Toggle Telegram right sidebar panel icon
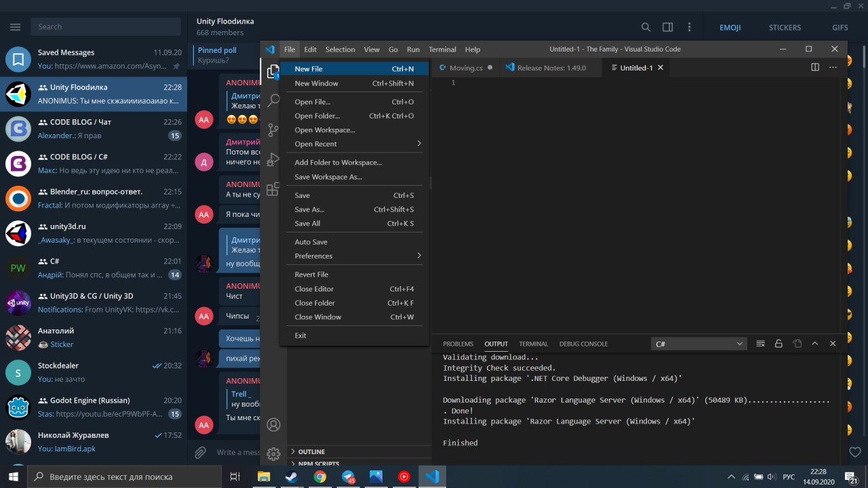Viewport: 868px width, 488px height. (667, 27)
